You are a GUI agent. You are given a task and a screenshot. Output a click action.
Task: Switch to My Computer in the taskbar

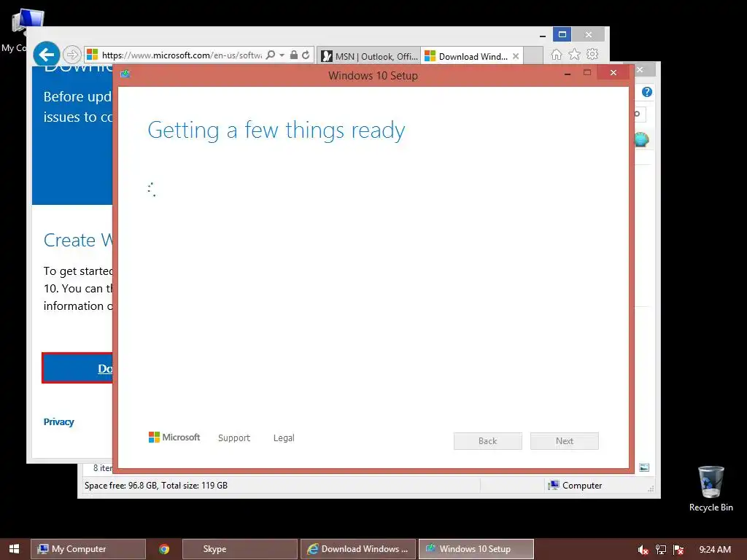88,549
